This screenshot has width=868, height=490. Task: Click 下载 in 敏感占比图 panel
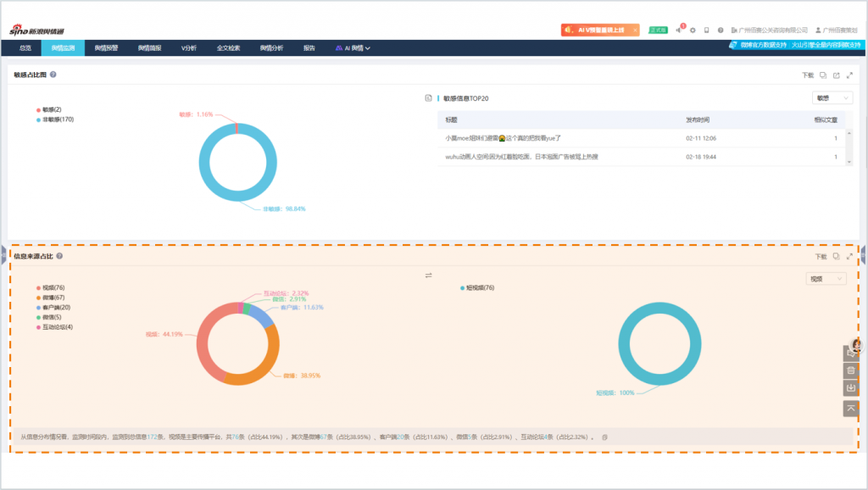808,75
